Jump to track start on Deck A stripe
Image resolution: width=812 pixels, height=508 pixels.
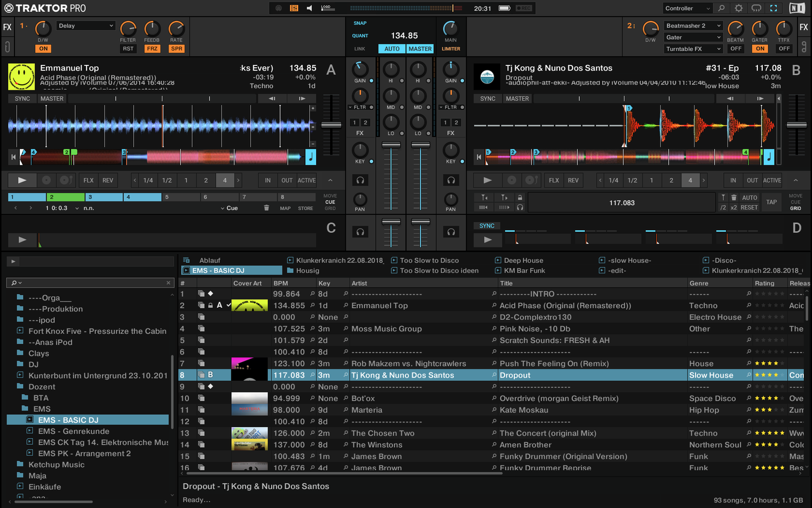coord(14,158)
